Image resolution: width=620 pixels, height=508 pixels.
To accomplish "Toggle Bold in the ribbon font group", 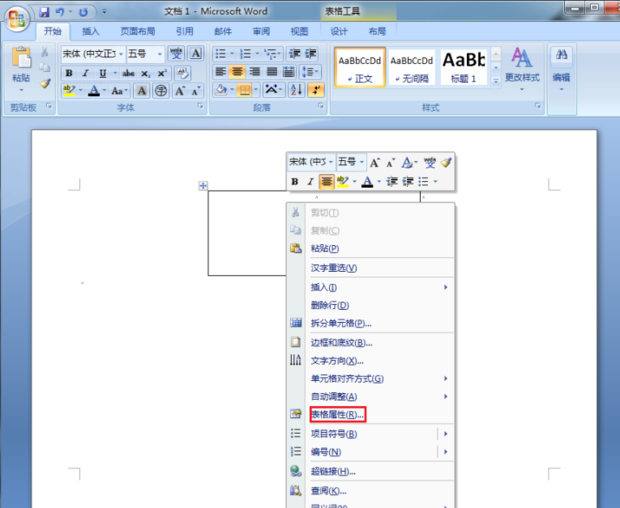I will pyautogui.click(x=69, y=73).
